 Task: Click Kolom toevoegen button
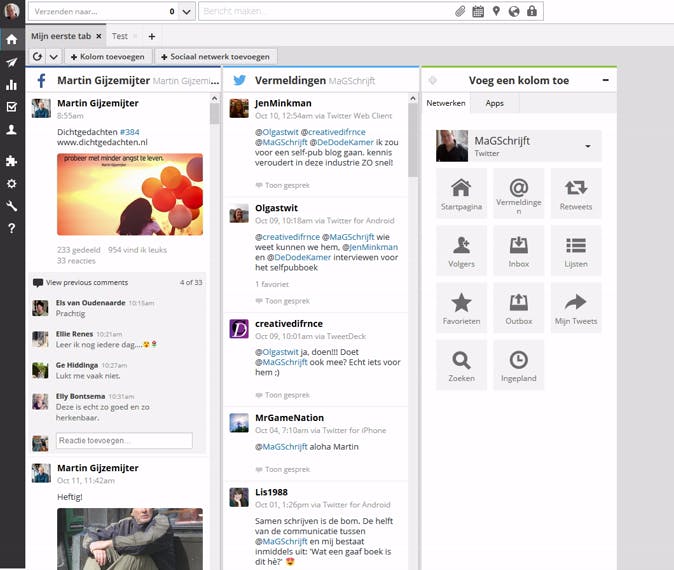pos(107,56)
